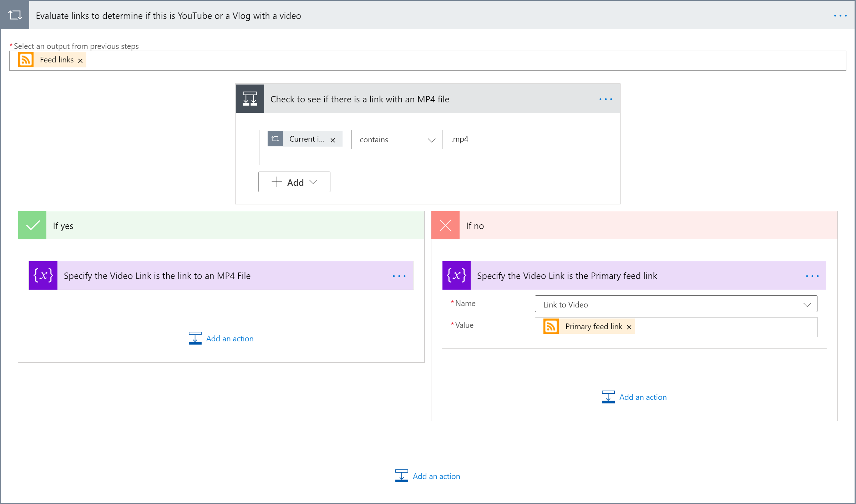
Task: Remove the Primary feed link value token
Action: click(x=629, y=327)
